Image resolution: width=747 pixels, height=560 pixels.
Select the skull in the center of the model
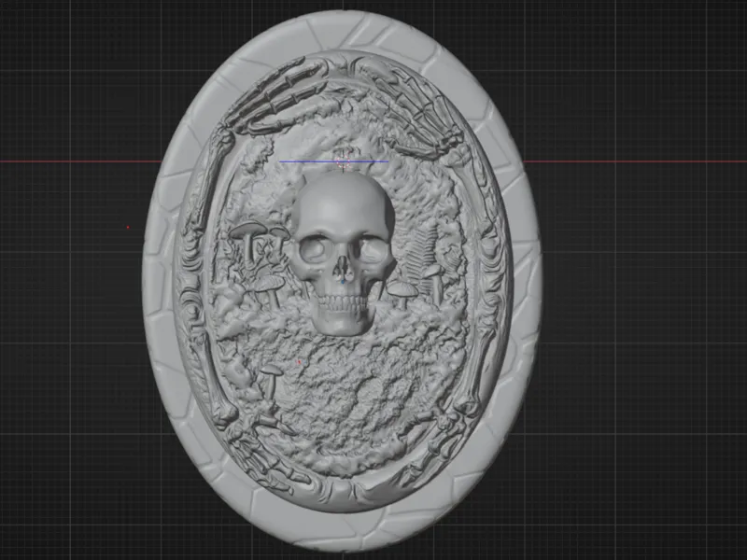(343, 254)
